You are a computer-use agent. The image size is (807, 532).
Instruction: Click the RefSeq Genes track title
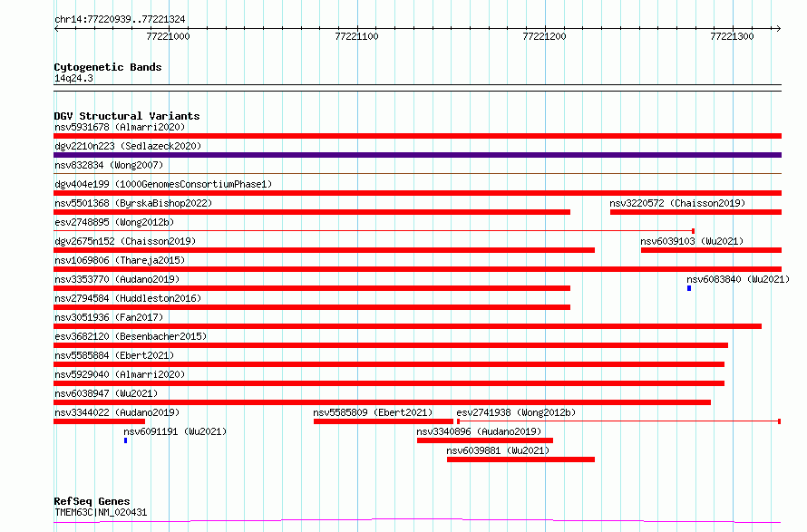click(x=92, y=501)
